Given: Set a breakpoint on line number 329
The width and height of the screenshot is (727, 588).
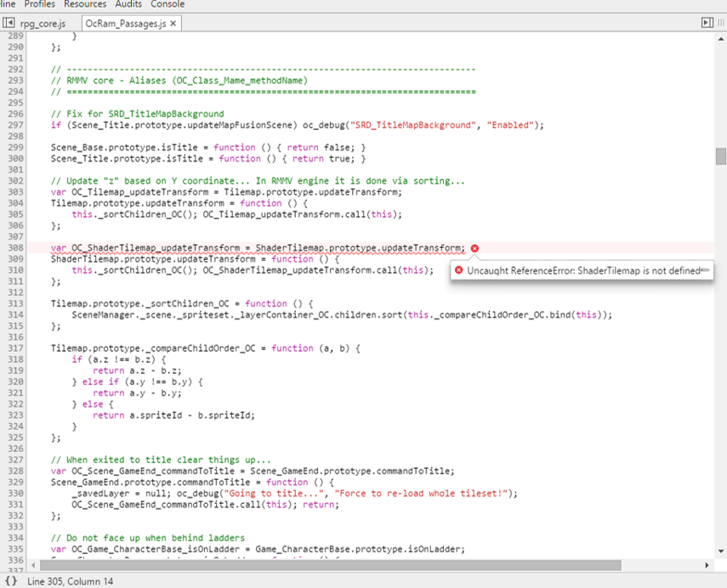Looking at the screenshot, I should [15, 483].
